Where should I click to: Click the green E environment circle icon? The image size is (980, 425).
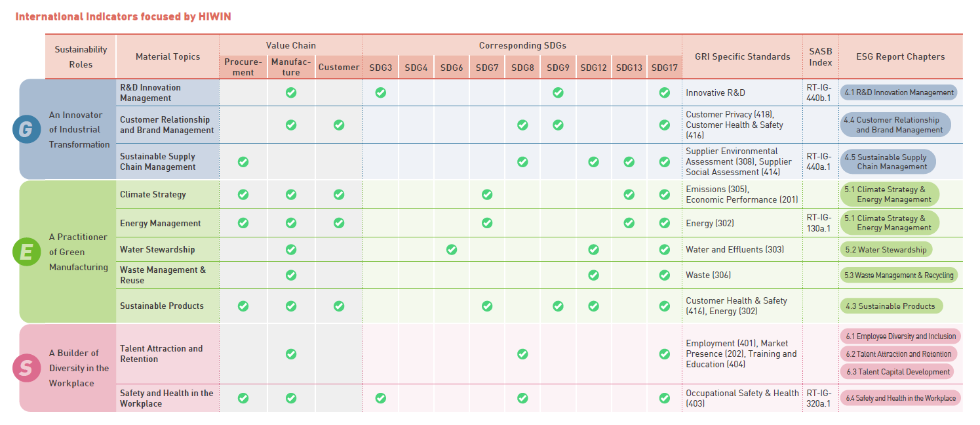coord(26,252)
